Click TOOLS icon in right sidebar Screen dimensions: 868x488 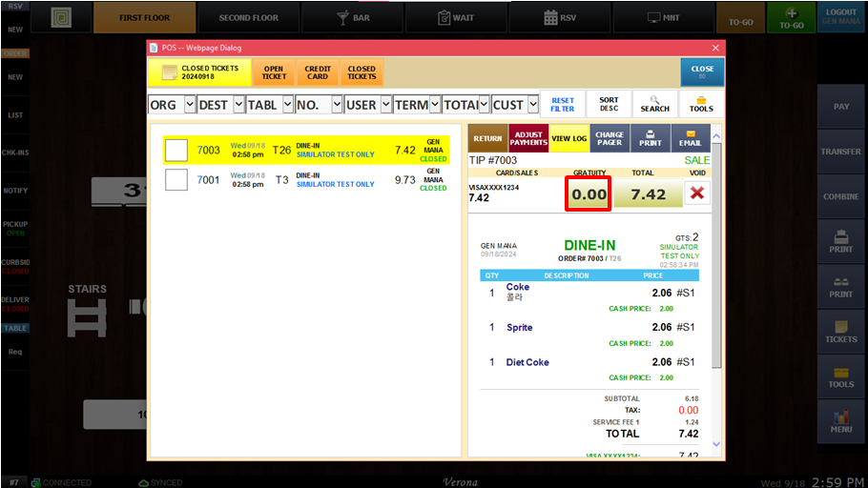841,376
